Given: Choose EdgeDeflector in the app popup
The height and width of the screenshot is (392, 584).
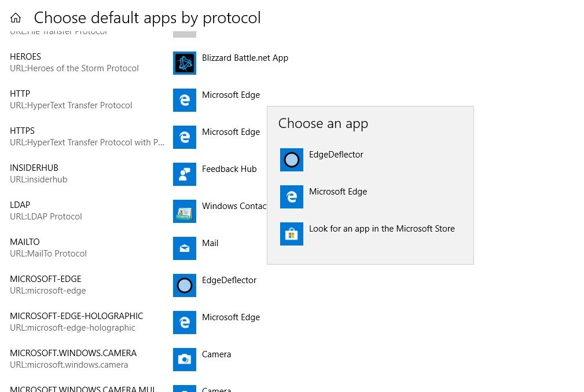Looking at the screenshot, I should pos(336,155).
